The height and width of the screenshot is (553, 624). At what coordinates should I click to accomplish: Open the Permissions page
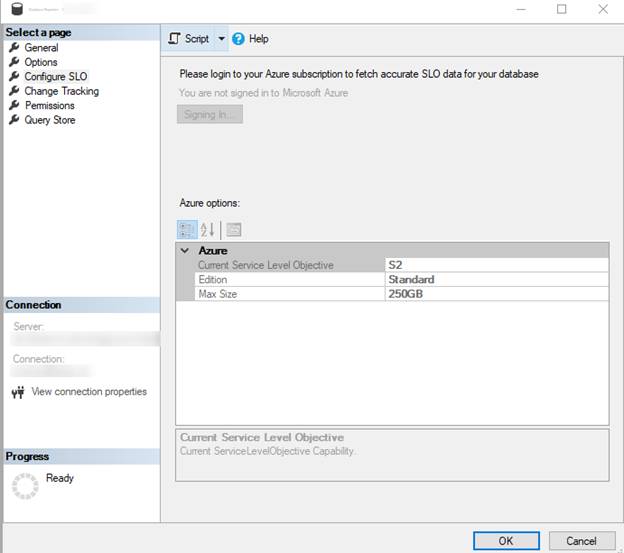[x=49, y=105]
